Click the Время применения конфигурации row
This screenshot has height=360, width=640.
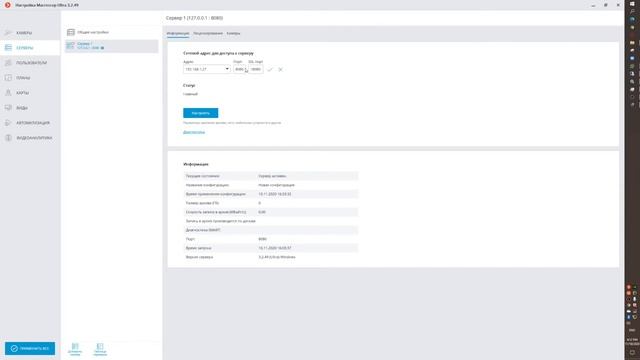coord(271,194)
